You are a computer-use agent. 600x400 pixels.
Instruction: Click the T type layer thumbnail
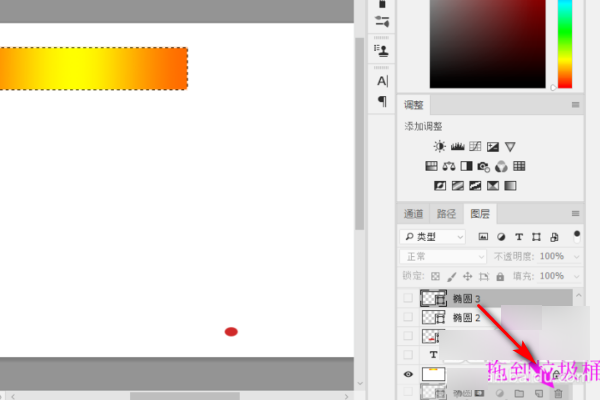pyautogui.click(x=433, y=355)
